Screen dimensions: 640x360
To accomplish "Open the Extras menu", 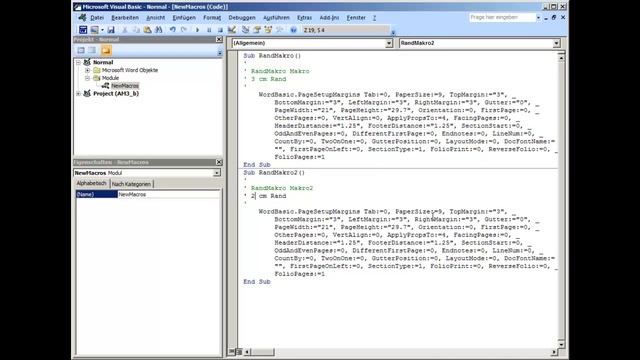I will (304, 18).
